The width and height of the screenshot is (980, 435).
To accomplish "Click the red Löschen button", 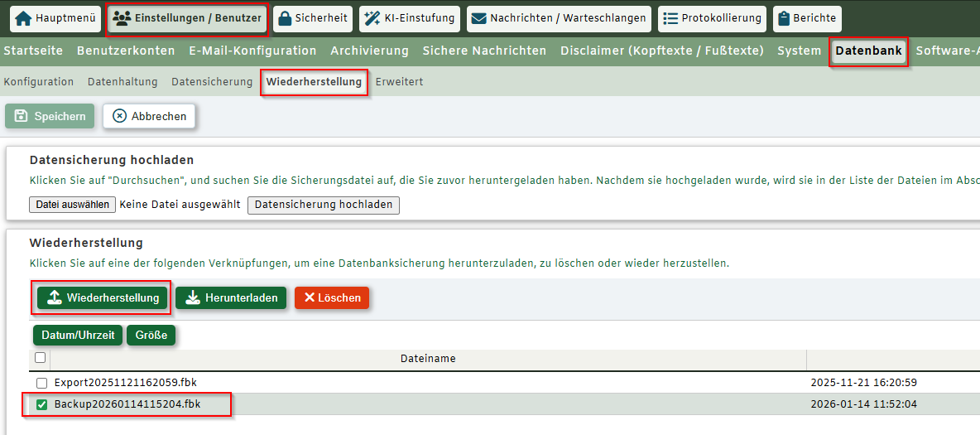I will (331, 298).
